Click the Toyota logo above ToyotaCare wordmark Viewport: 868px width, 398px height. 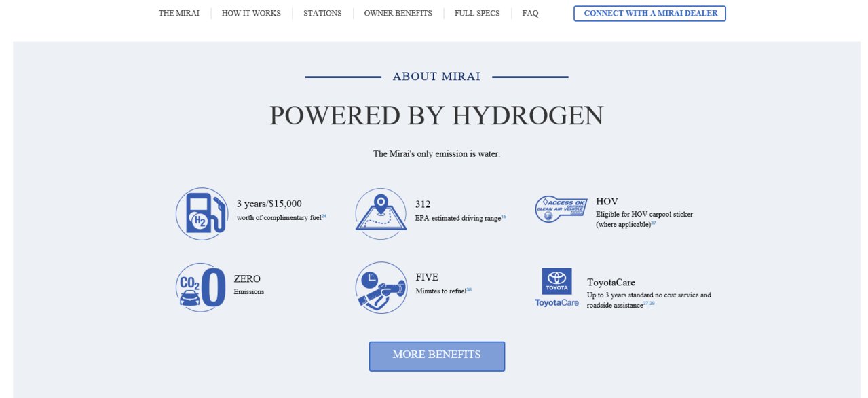click(556, 281)
